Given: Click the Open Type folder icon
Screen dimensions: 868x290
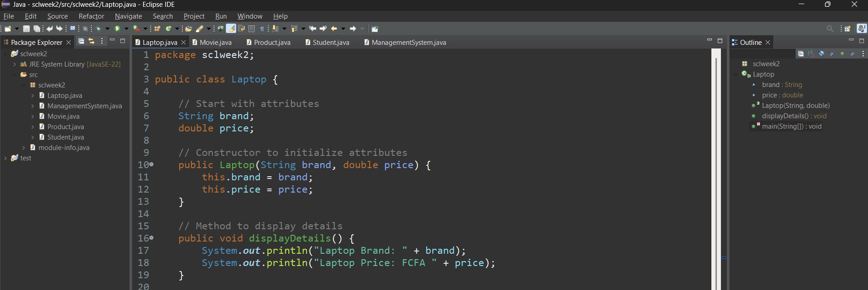Looking at the screenshot, I should (x=189, y=29).
